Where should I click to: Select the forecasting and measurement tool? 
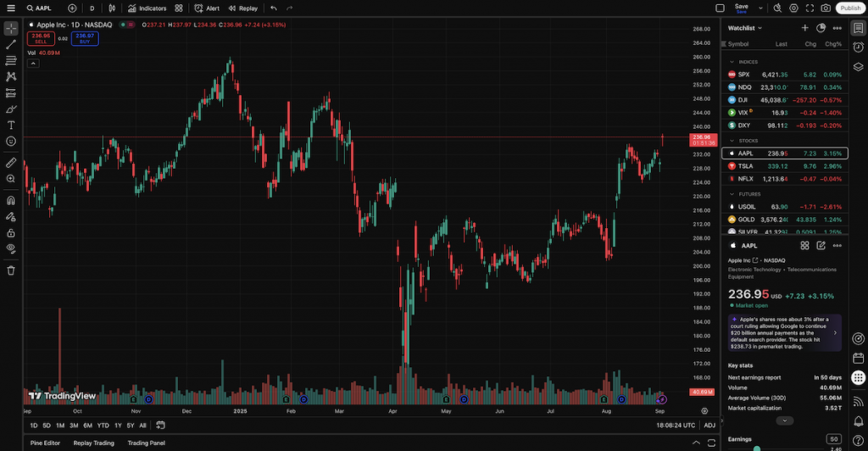(10, 93)
